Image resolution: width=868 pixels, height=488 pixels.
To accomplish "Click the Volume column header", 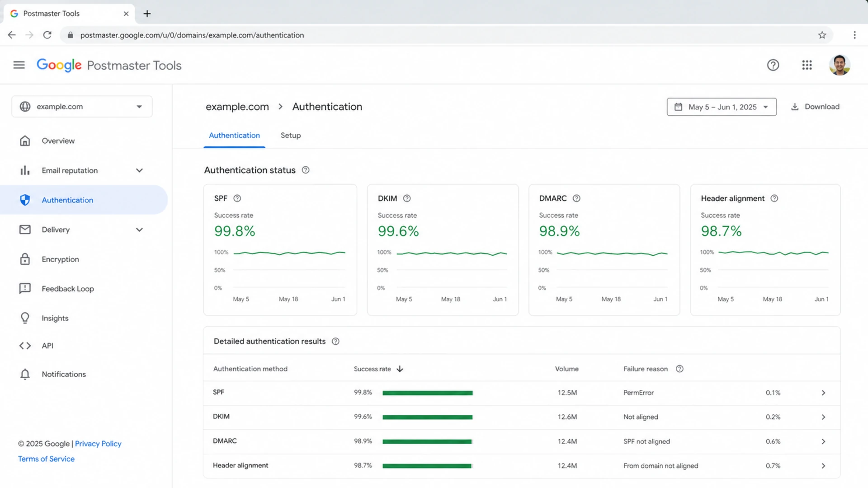I will point(567,369).
